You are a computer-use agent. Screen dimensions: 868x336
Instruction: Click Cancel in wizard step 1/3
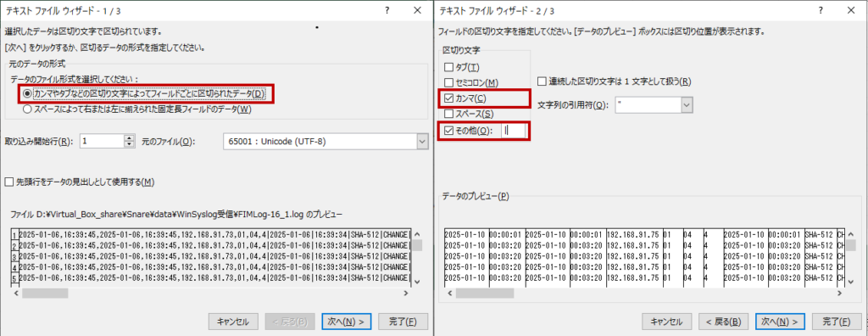232,321
